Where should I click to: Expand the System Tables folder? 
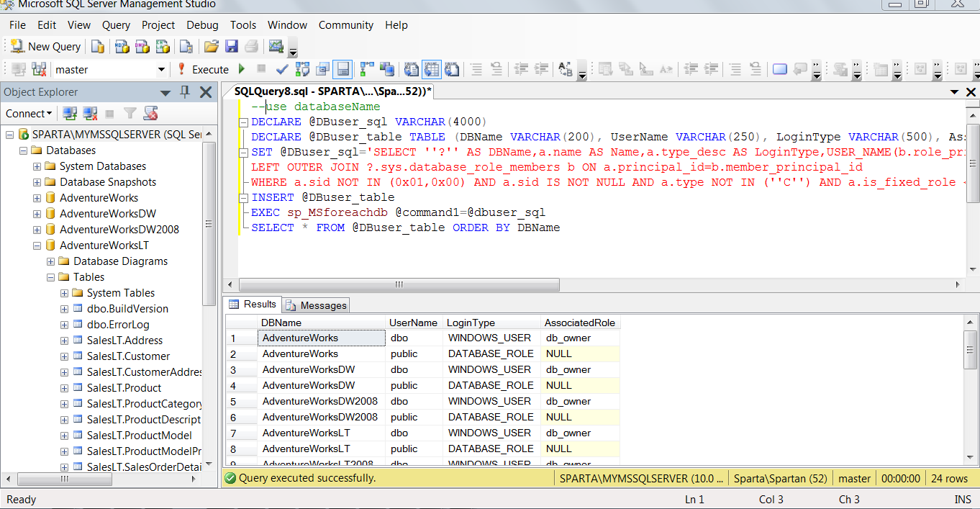(x=65, y=293)
